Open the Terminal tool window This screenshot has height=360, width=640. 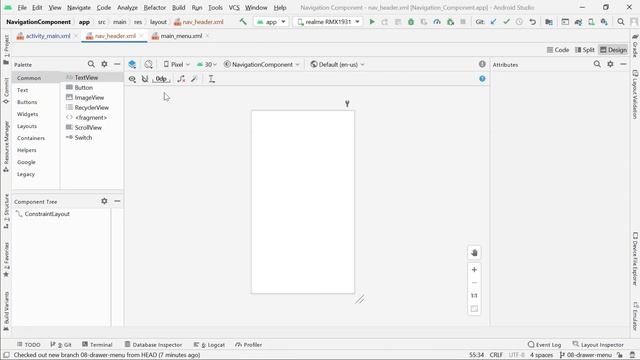[x=97, y=344]
